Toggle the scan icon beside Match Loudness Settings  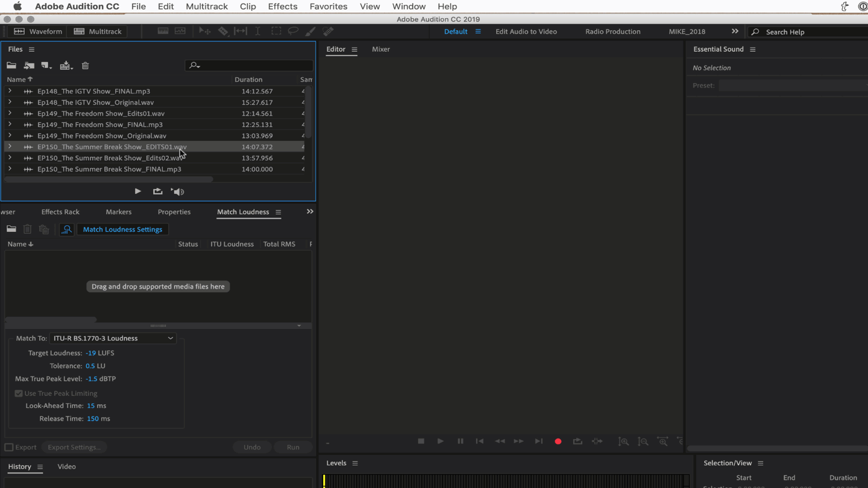pos(67,230)
